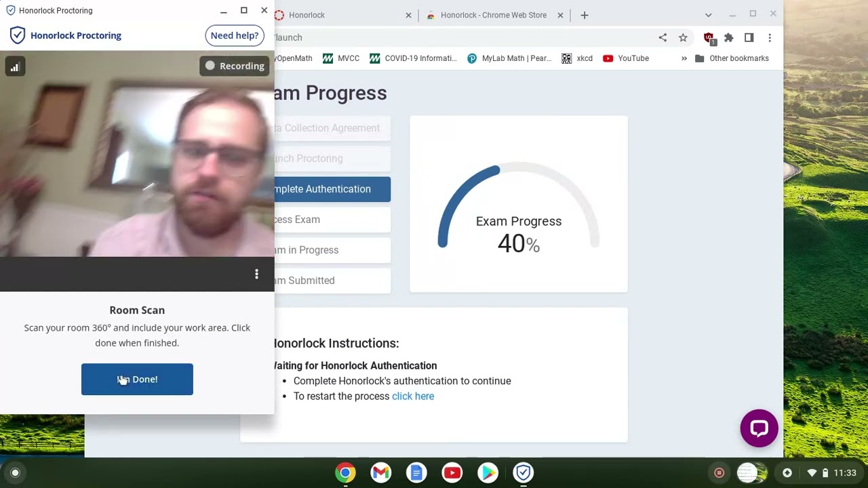
Task: Open YouTube app from the shelf
Action: (452, 473)
